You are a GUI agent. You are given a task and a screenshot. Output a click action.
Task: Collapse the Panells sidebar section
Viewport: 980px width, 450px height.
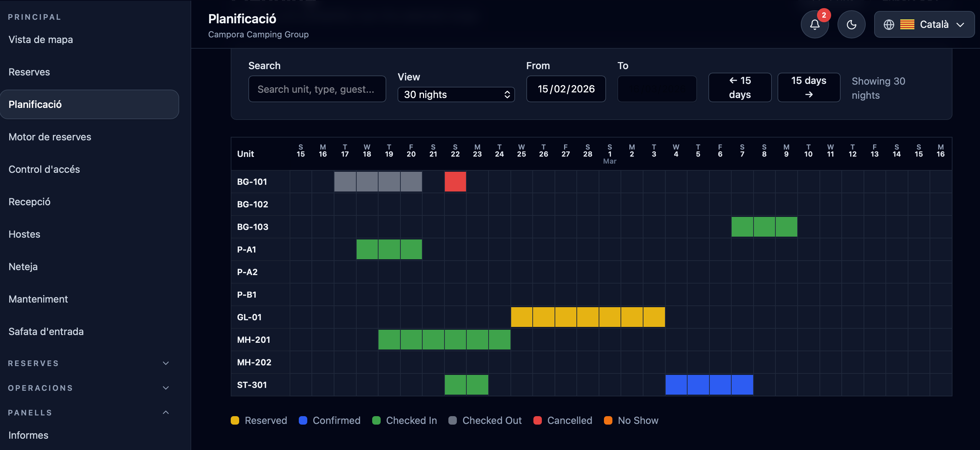click(x=165, y=413)
